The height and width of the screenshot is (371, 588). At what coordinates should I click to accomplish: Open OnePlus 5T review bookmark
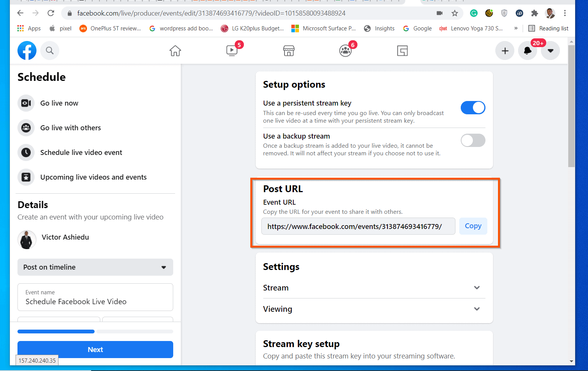110,28
